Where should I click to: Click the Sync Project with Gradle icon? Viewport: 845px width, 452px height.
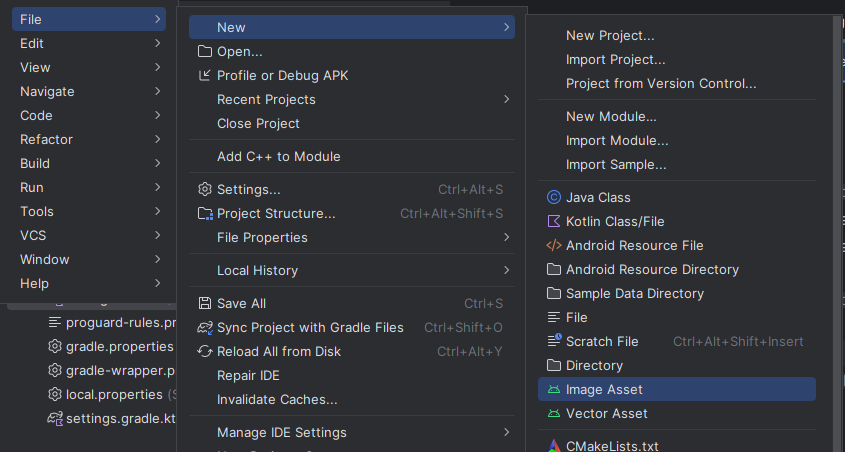(204, 327)
